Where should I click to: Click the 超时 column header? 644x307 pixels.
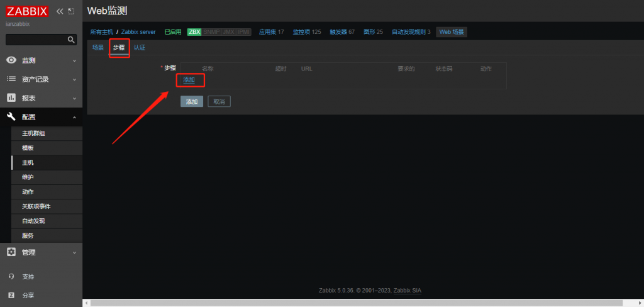(x=281, y=69)
